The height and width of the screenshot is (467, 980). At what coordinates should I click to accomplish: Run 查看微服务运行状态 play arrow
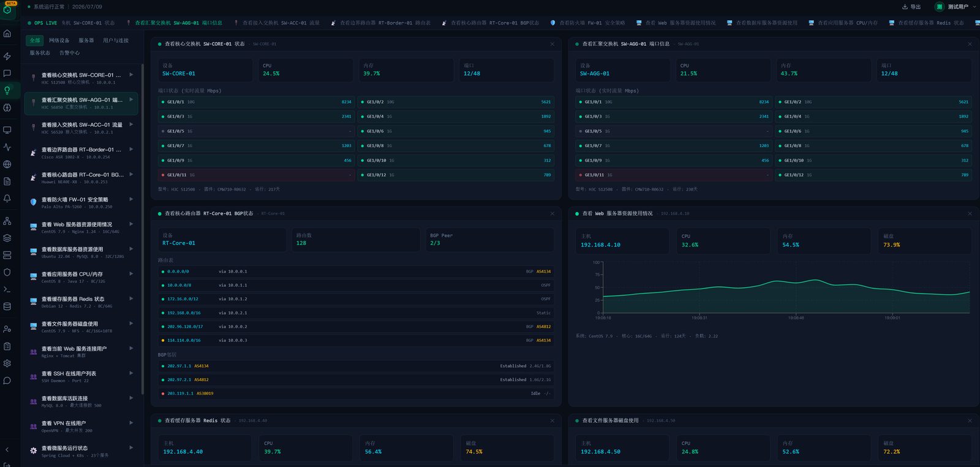tap(131, 448)
